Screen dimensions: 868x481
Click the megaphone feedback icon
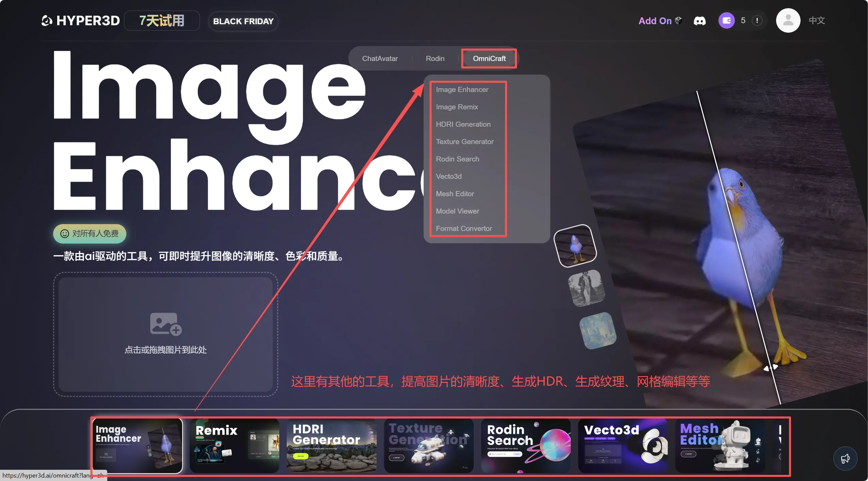pyautogui.click(x=845, y=459)
